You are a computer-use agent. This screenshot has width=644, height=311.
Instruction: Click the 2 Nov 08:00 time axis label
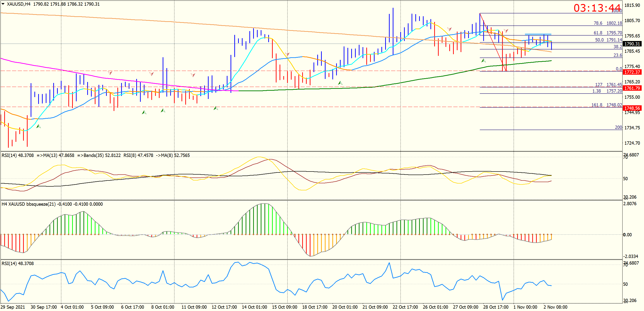(x=555, y=307)
